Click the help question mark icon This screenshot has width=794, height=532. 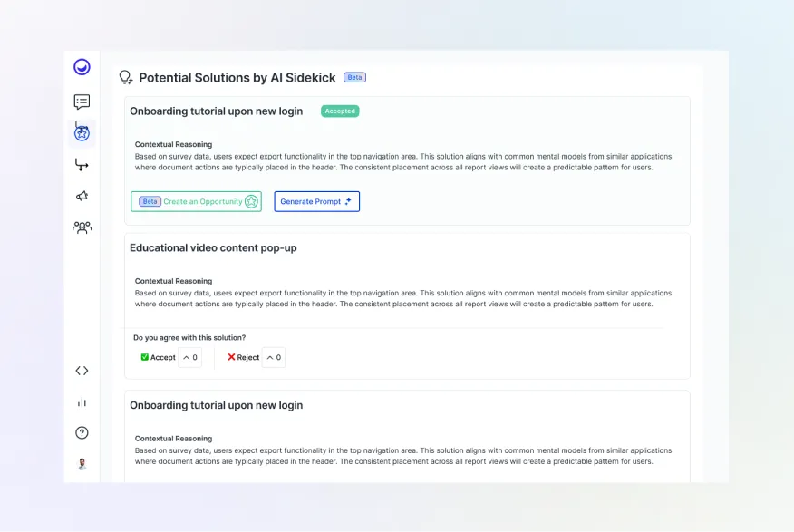tap(82, 432)
